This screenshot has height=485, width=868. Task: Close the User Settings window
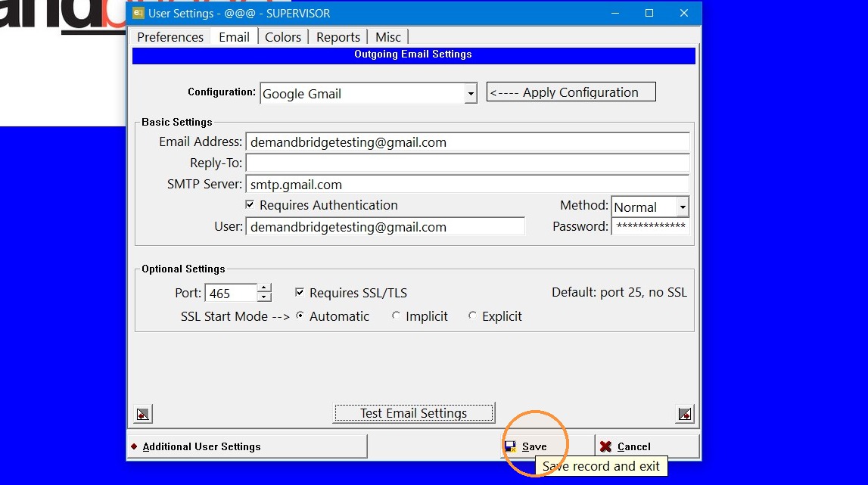tap(684, 13)
